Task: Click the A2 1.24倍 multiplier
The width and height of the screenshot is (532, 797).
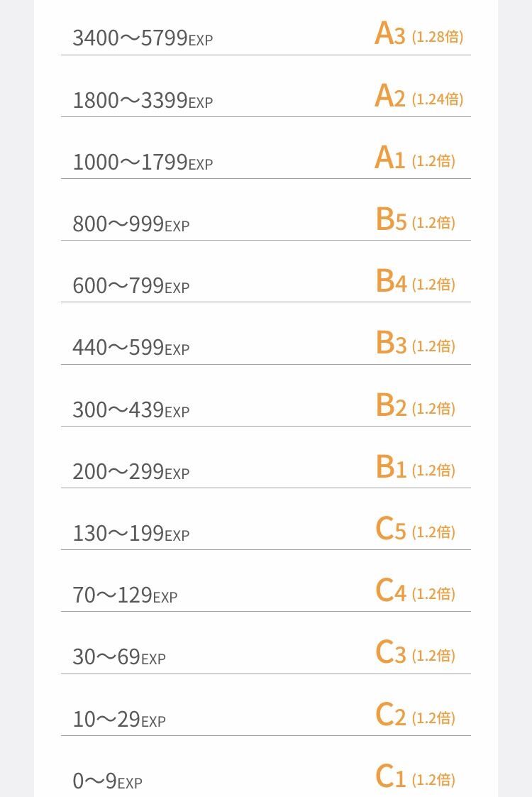Action: click(x=438, y=99)
